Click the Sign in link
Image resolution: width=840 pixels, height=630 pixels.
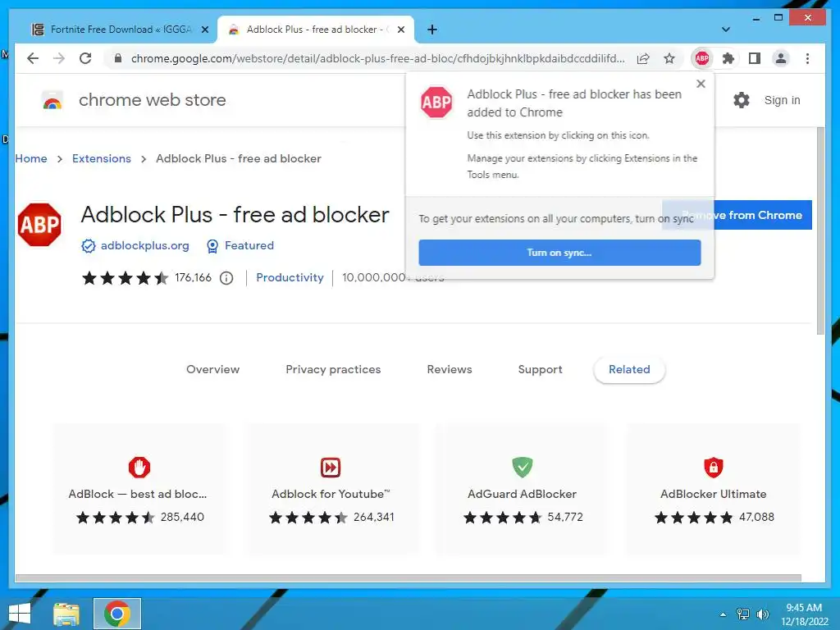pyautogui.click(x=782, y=100)
